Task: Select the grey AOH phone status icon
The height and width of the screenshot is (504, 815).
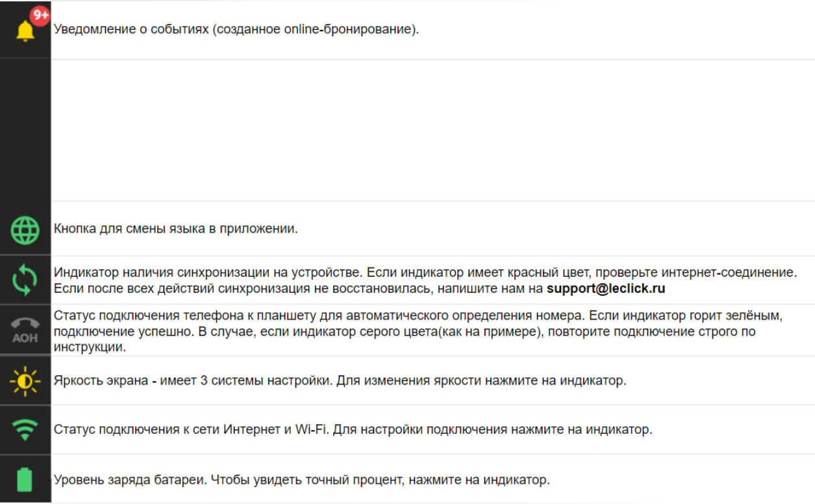Action: pyautogui.click(x=25, y=330)
